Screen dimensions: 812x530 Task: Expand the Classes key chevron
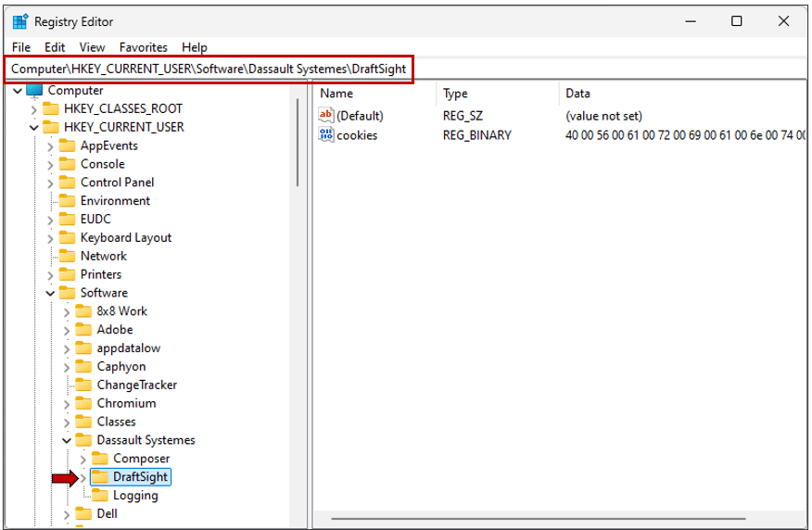pos(67,423)
